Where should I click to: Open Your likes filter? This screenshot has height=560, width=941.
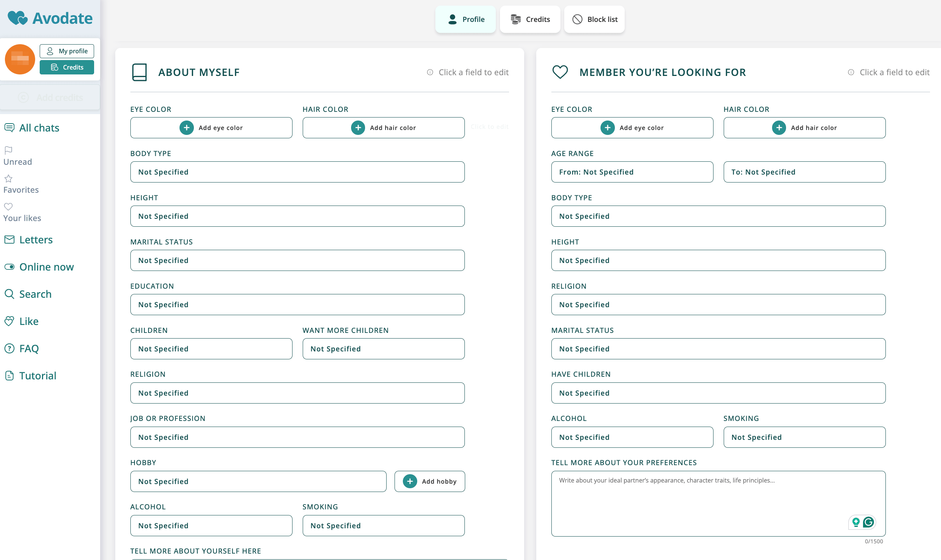(x=22, y=218)
